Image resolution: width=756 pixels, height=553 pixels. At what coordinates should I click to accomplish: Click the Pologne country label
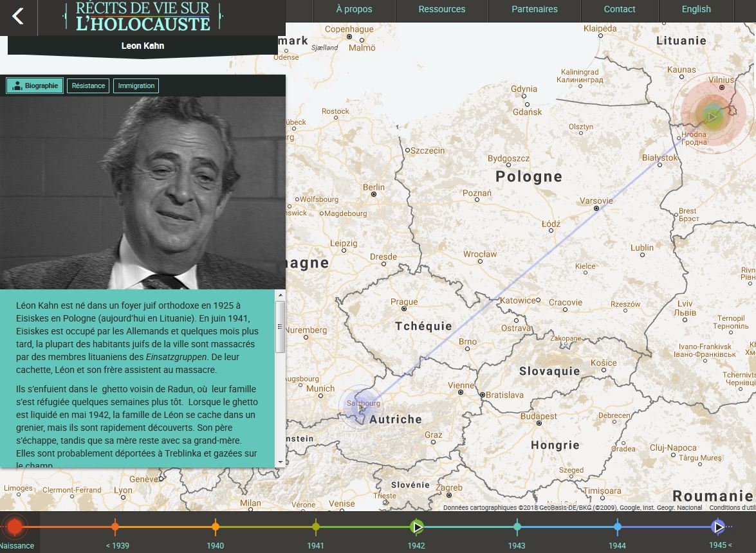529,176
